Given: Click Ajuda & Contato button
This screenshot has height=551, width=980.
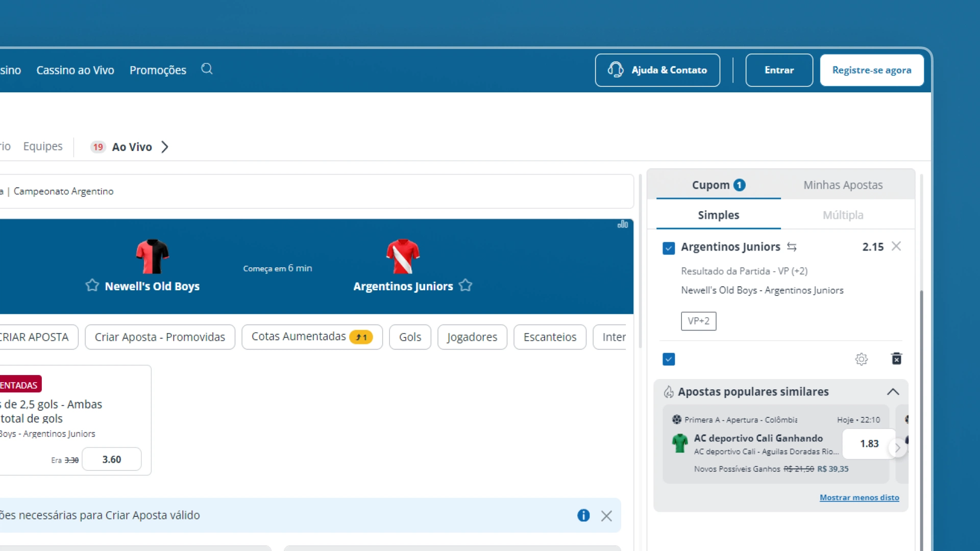Looking at the screenshot, I should pyautogui.click(x=657, y=70).
